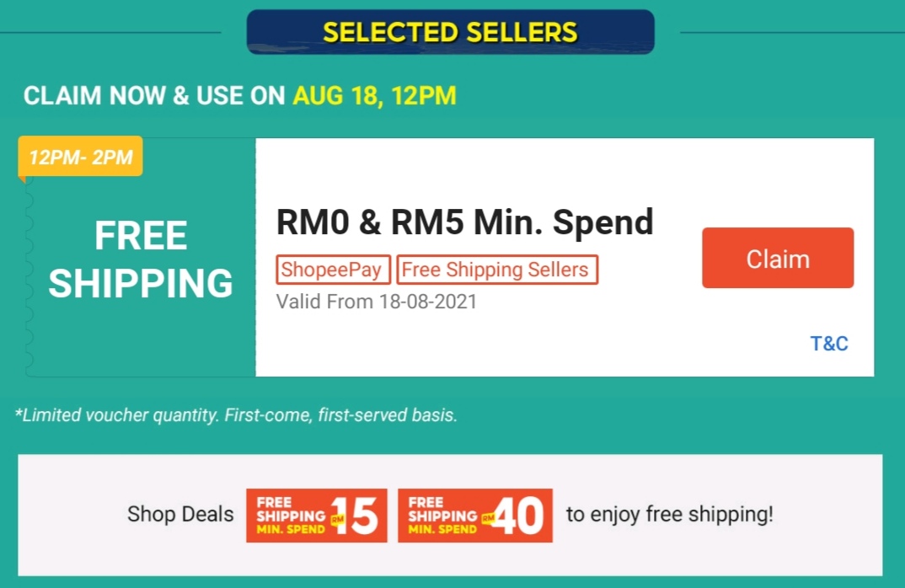Click the CLAIM NOW & USE ON heading

154,96
